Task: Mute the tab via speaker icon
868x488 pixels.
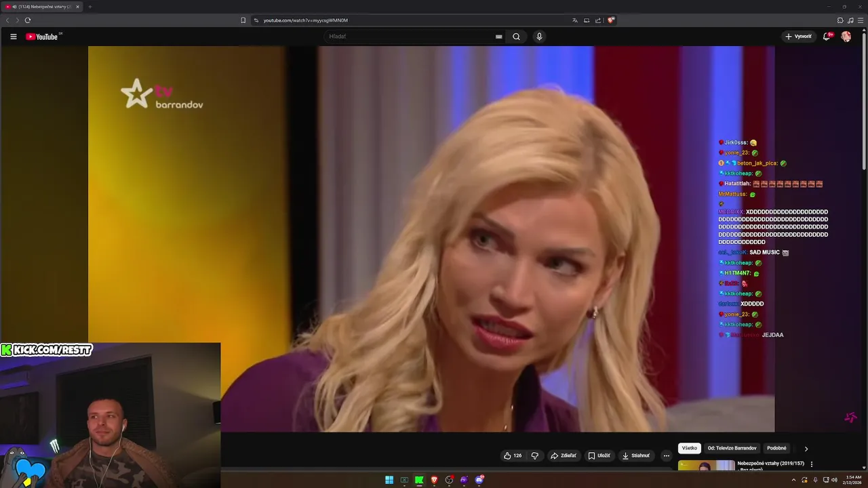Action: coord(15,7)
